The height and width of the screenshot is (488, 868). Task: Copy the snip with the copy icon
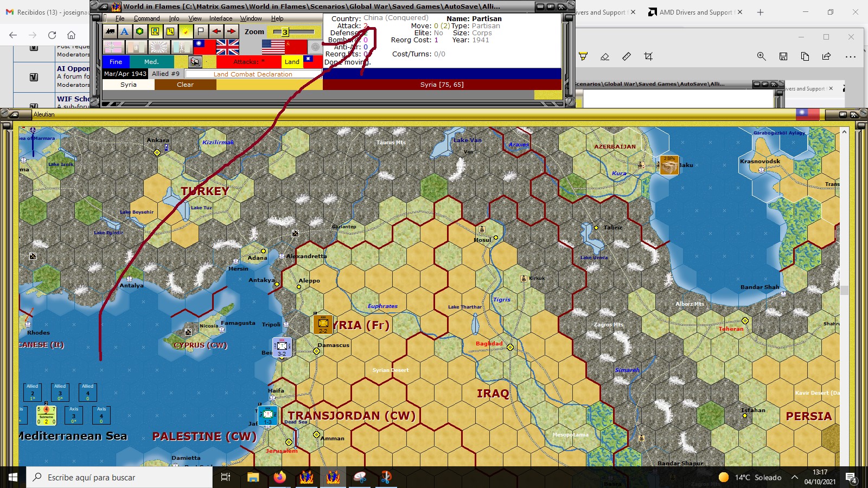(805, 56)
